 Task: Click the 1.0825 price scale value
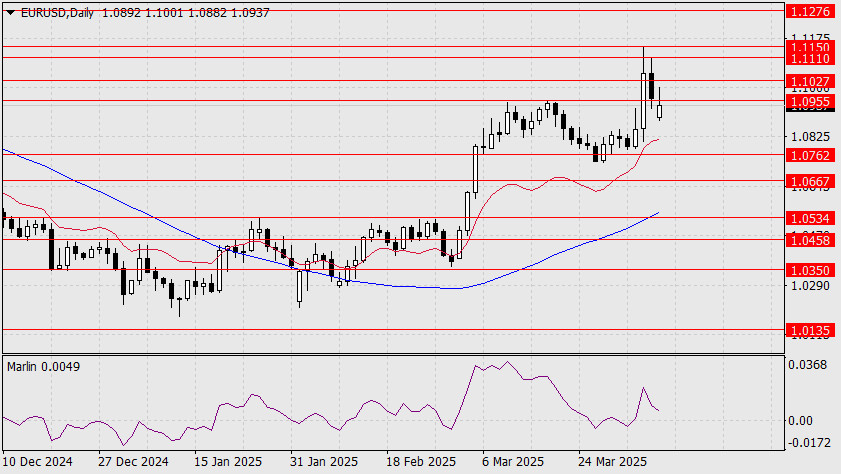(x=810, y=137)
